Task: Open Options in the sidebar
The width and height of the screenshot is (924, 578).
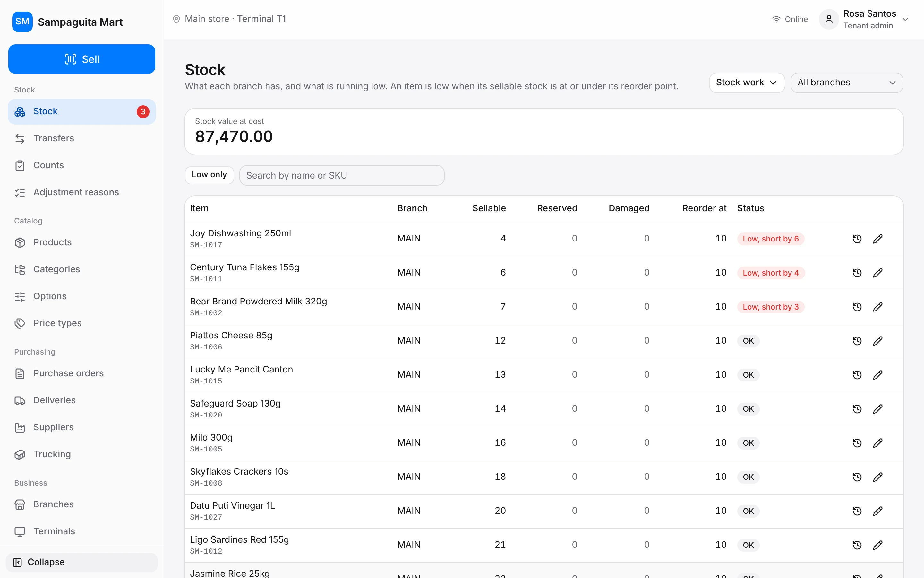Action: tap(82, 296)
